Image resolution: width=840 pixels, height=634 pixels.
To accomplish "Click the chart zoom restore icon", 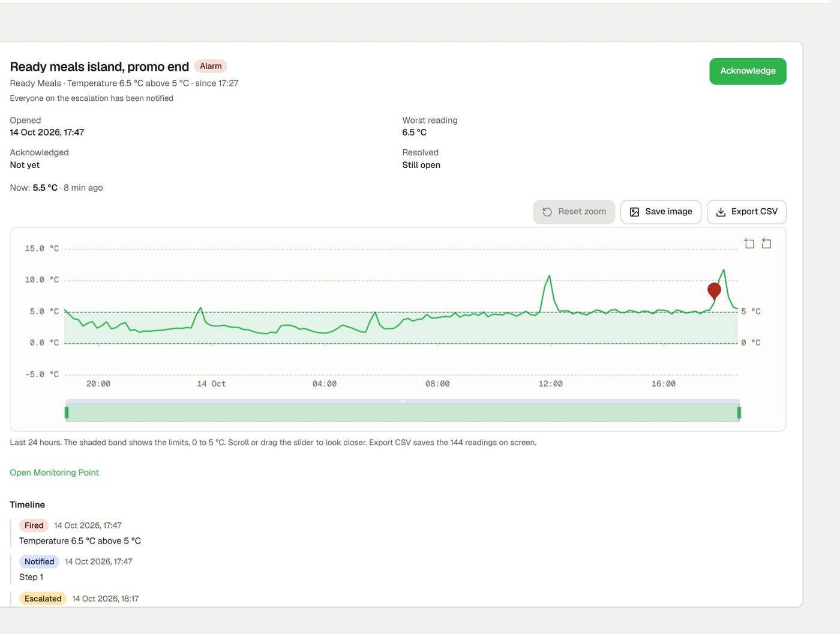I will point(766,243).
